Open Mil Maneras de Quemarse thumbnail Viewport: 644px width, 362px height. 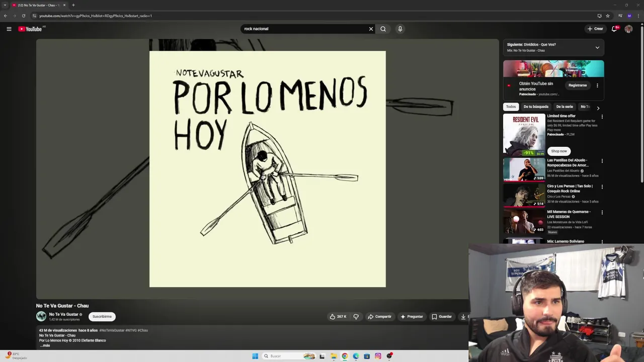524,221
